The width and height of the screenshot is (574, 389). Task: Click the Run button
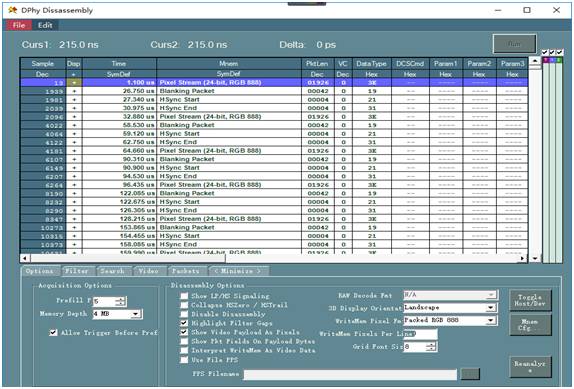point(515,44)
